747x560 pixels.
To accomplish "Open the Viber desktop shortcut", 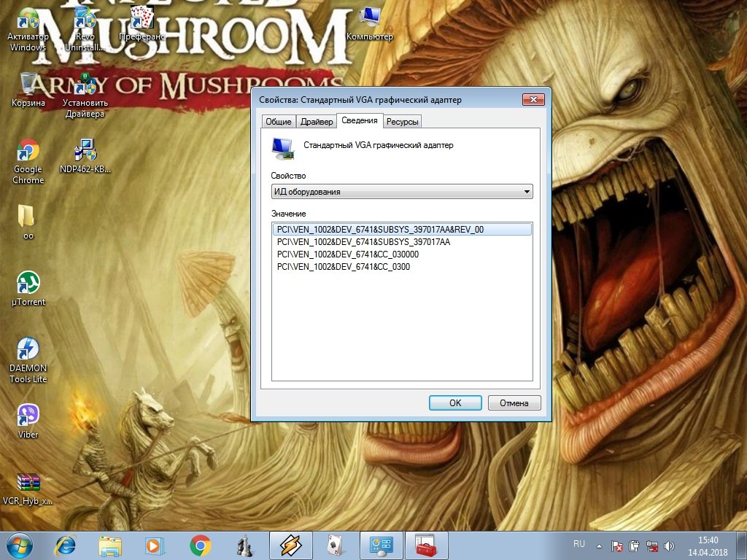I will [28, 421].
